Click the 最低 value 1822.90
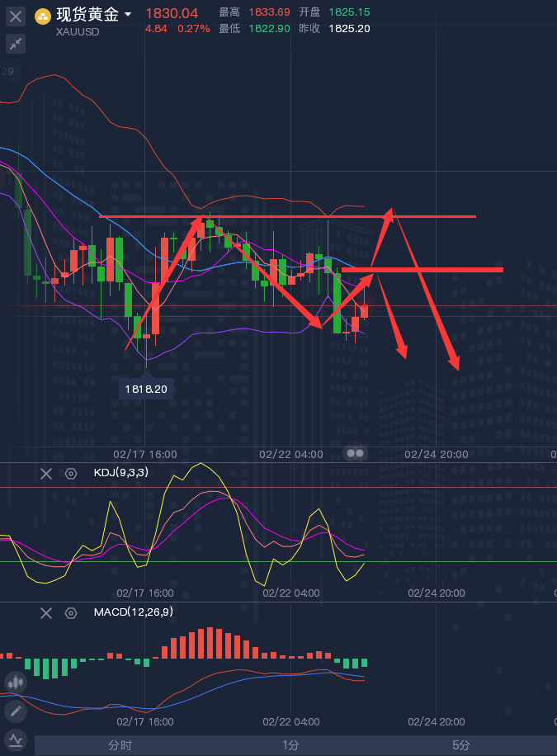The image size is (557, 756). click(x=269, y=28)
